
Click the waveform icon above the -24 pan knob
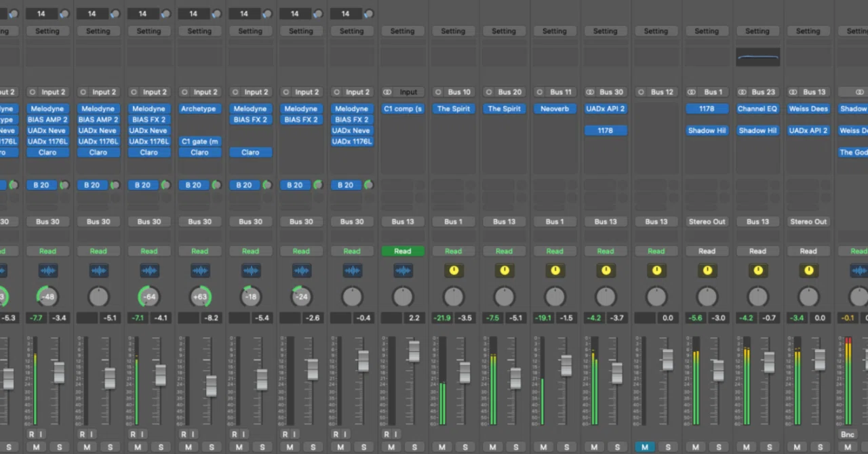coord(302,270)
